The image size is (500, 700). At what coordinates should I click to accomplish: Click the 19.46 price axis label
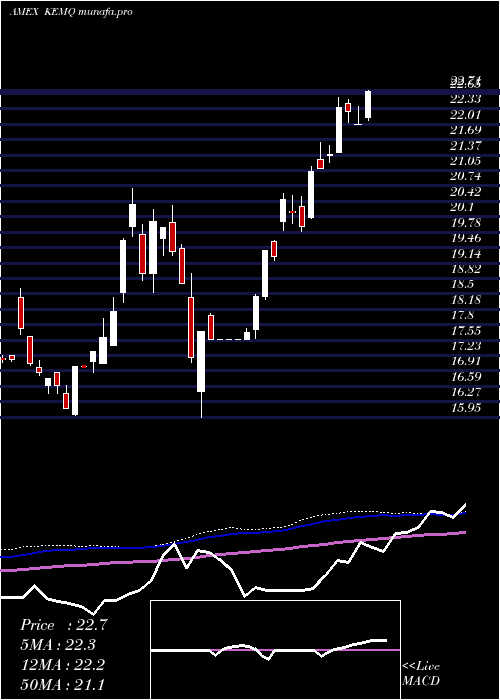[x=465, y=238]
